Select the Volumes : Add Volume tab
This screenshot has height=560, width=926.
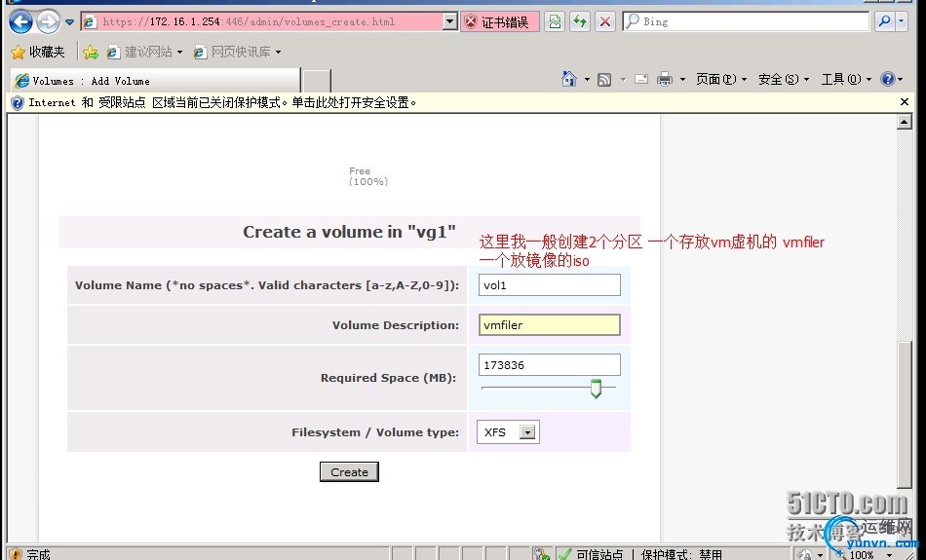[x=155, y=80]
